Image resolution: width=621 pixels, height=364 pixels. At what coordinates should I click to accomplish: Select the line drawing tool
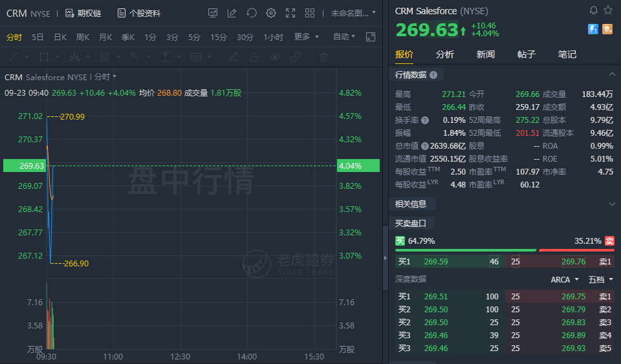14,57
